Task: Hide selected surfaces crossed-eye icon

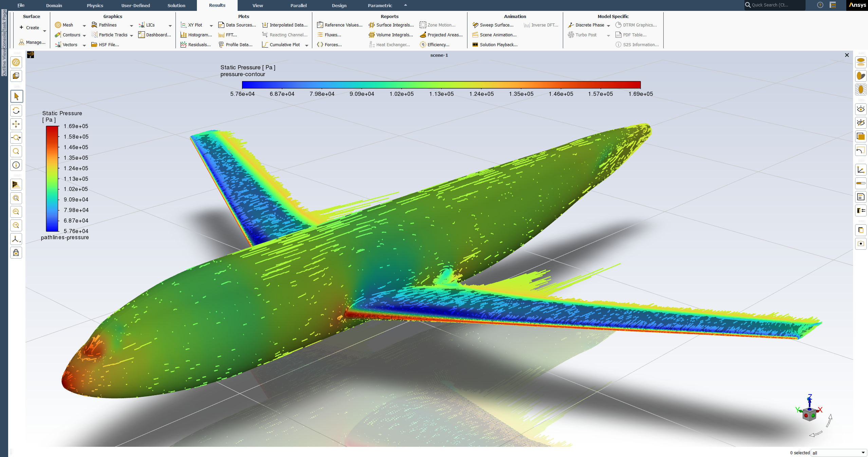Action: 861,123
